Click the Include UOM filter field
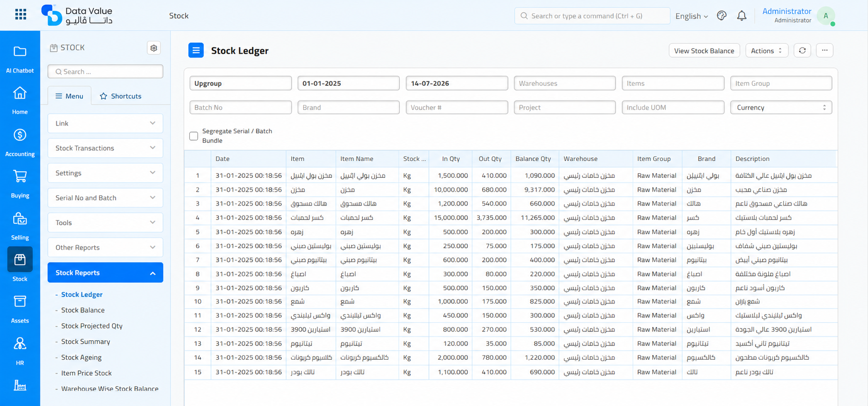The height and width of the screenshot is (406, 868). (673, 107)
